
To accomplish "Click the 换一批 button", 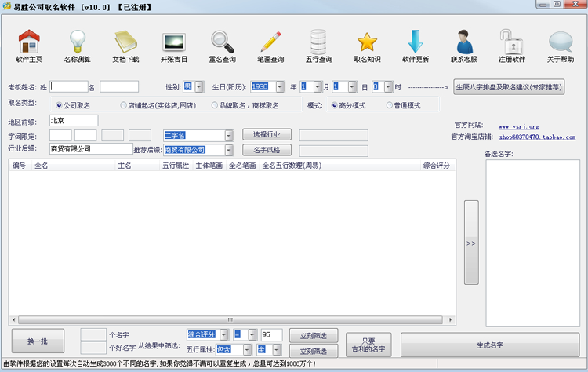I will (38, 341).
